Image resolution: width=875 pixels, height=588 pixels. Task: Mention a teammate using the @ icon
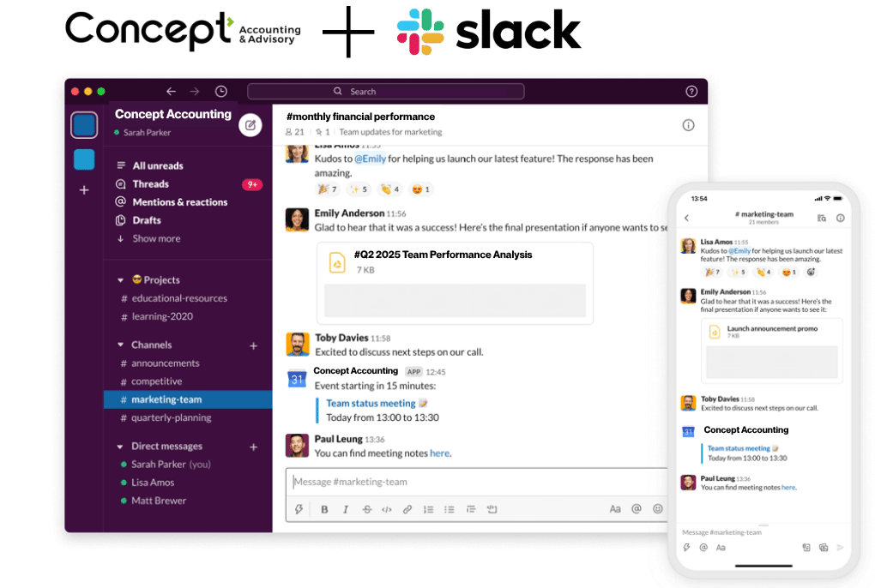[637, 508]
